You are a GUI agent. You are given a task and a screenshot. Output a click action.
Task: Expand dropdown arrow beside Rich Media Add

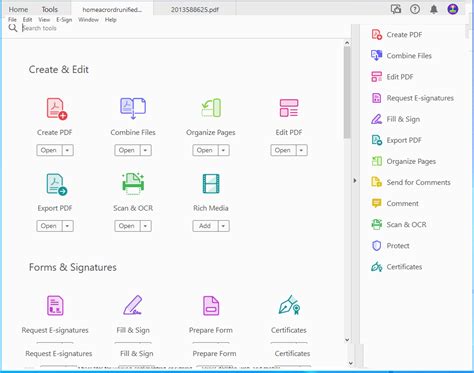point(223,226)
